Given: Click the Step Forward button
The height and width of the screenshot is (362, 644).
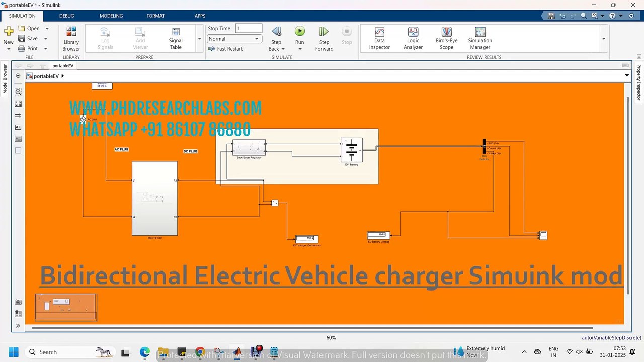Looking at the screenshot, I should coord(324,39).
